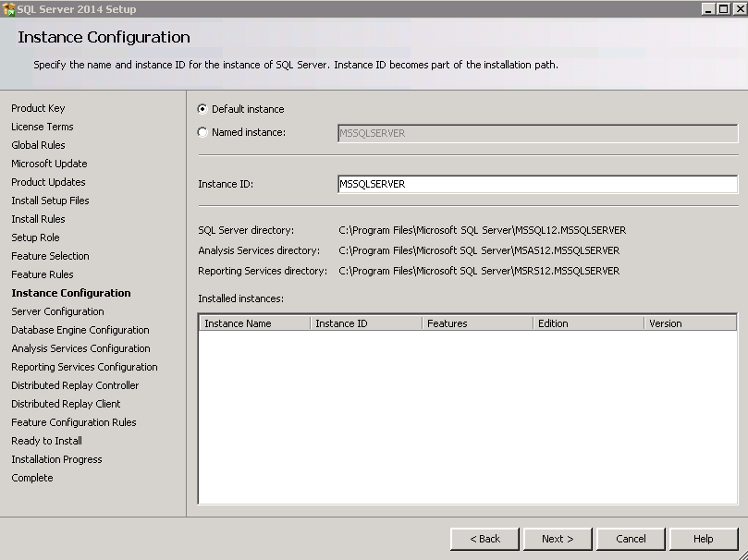Image resolution: width=748 pixels, height=560 pixels.
Task: Click Feature Selection step
Action: click(50, 256)
